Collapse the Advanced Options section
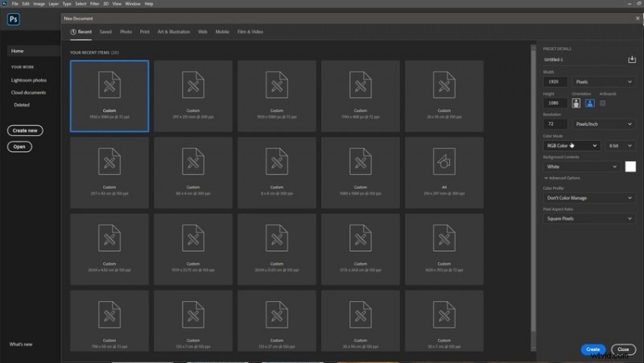This screenshot has width=644, height=363. coord(563,177)
